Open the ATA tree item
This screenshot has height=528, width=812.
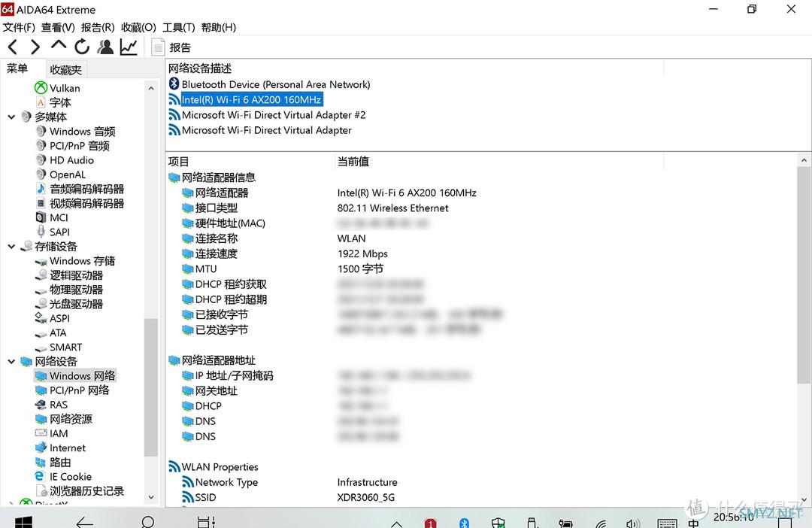[58, 333]
